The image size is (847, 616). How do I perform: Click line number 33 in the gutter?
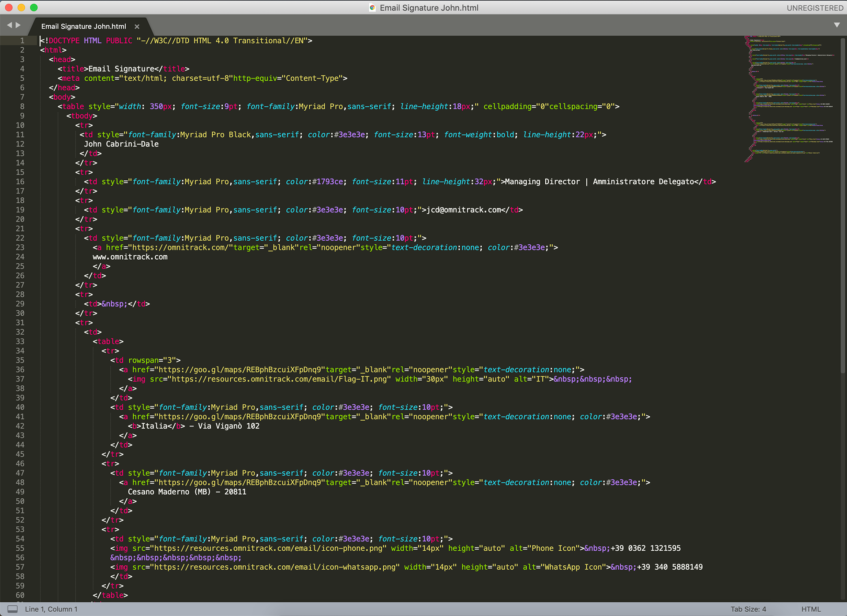pos(20,341)
